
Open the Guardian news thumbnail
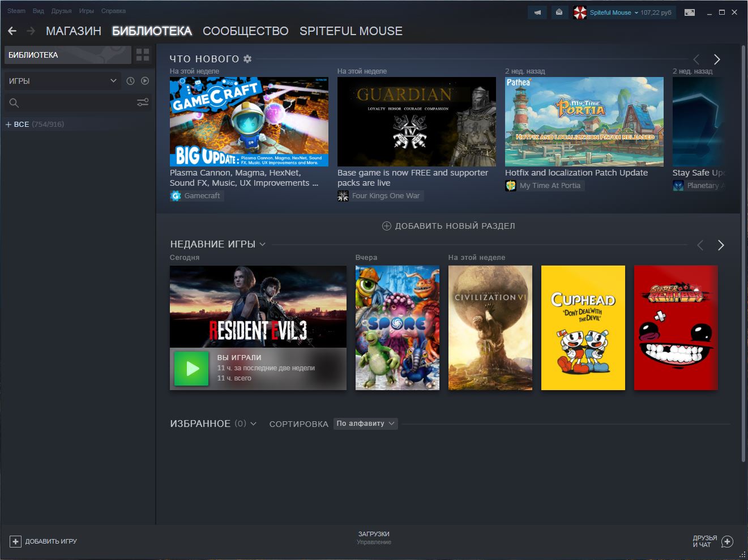click(417, 122)
